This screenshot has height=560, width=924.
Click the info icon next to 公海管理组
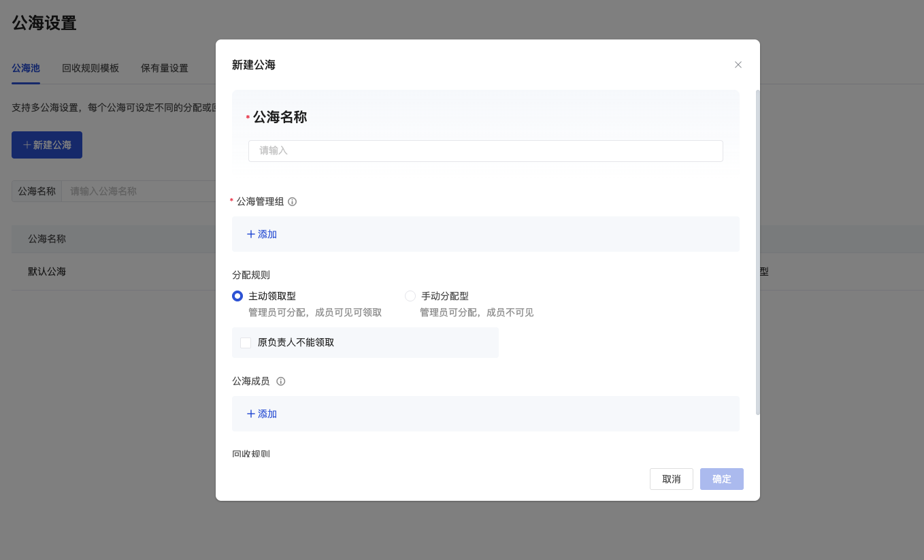(293, 201)
